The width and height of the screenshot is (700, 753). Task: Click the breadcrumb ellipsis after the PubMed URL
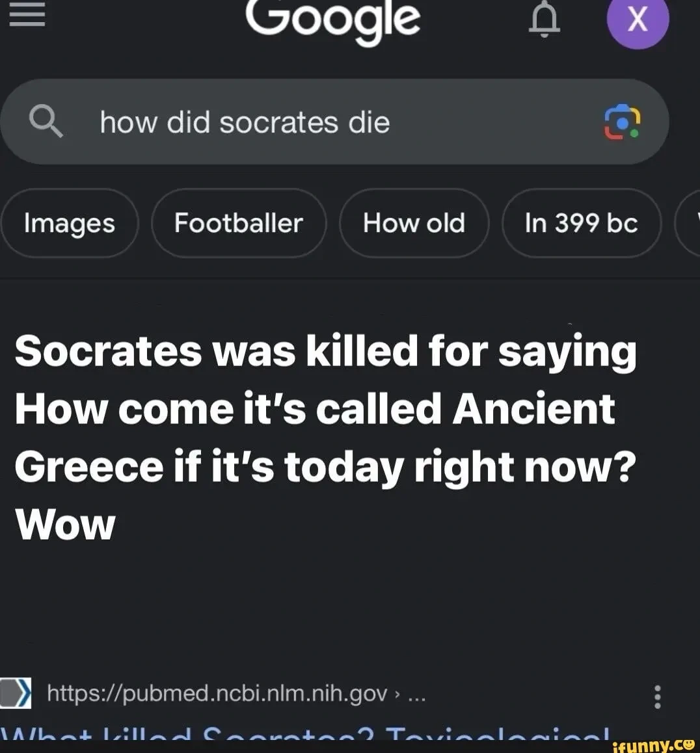coord(416,694)
